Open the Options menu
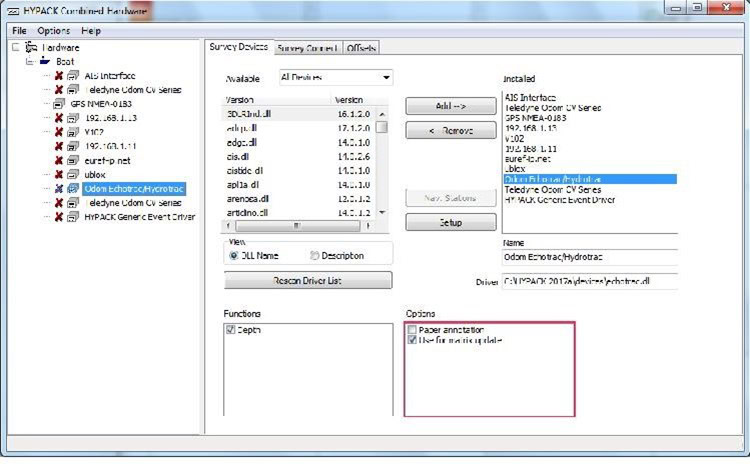Screen dimensions: 750x471 pyautogui.click(x=54, y=31)
